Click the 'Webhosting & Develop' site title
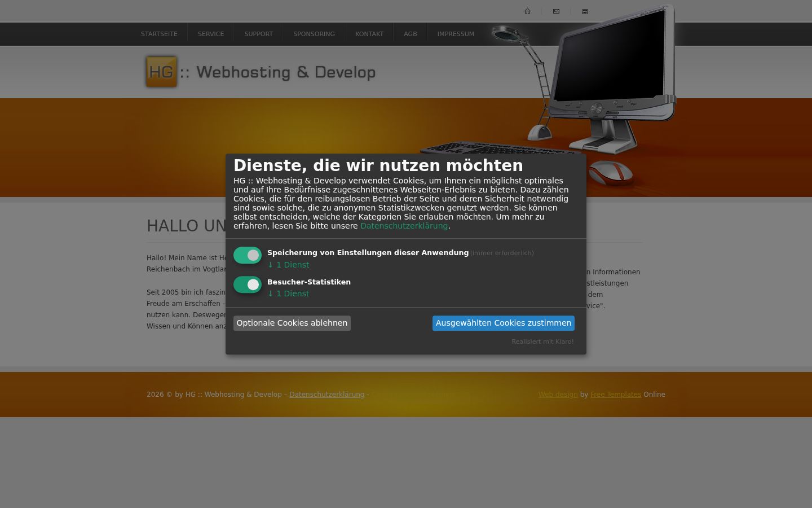This screenshot has width=812, height=508. pos(285,72)
